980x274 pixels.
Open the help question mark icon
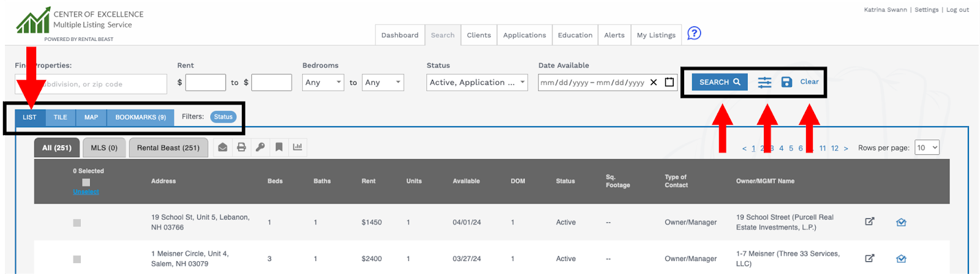[x=694, y=33]
